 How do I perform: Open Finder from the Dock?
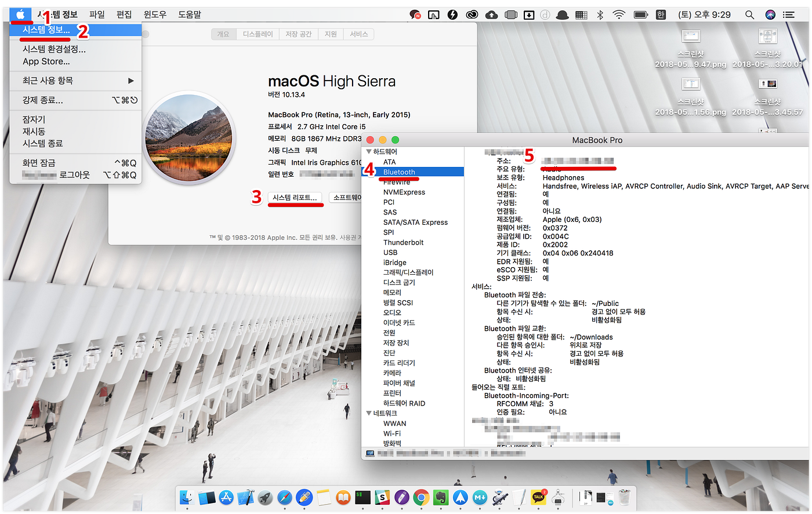click(x=187, y=497)
